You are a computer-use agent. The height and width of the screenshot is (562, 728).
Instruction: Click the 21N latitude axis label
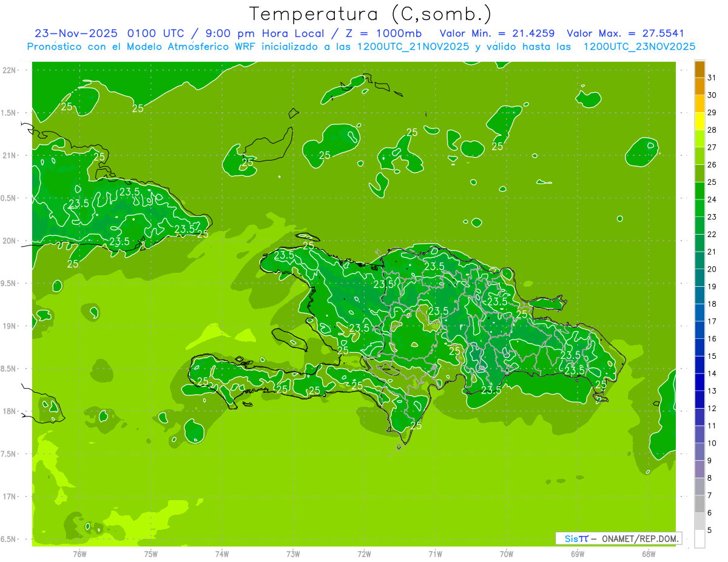[x=10, y=156]
